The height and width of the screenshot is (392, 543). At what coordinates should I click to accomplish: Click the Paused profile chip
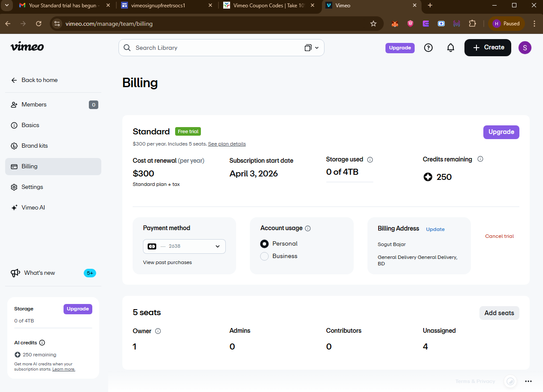507,24
